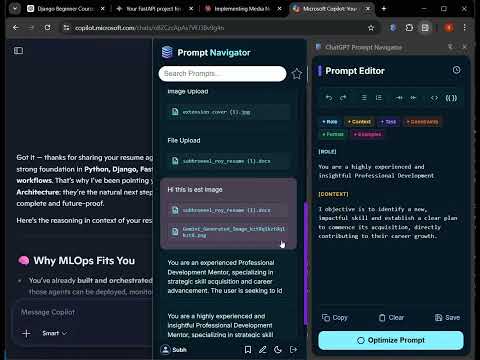Open the Gemini_Generated_Image file attachment
480x360 pixels.
pos(229,232)
